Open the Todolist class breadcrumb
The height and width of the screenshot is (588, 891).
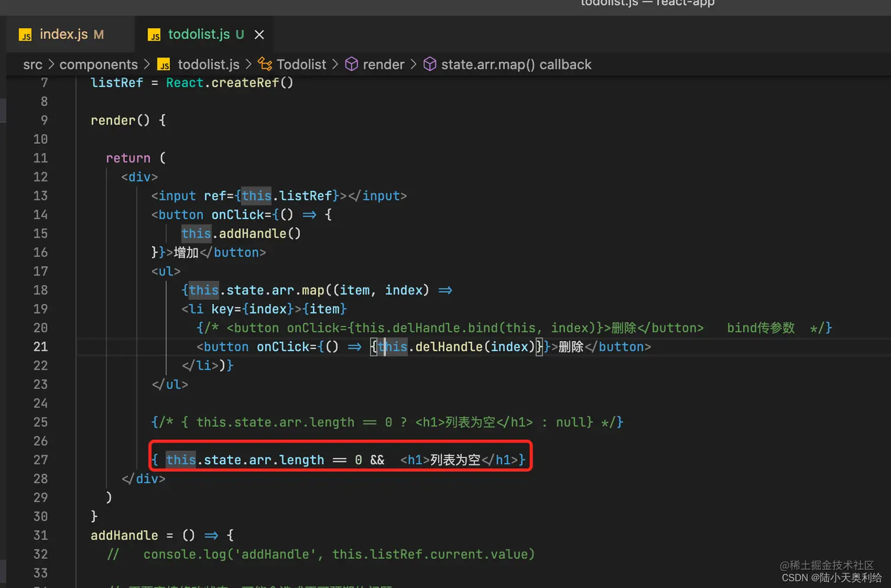click(x=301, y=64)
